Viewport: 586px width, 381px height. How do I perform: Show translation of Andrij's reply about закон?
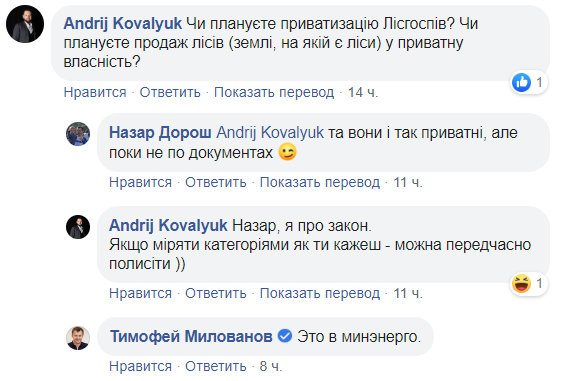(320, 293)
